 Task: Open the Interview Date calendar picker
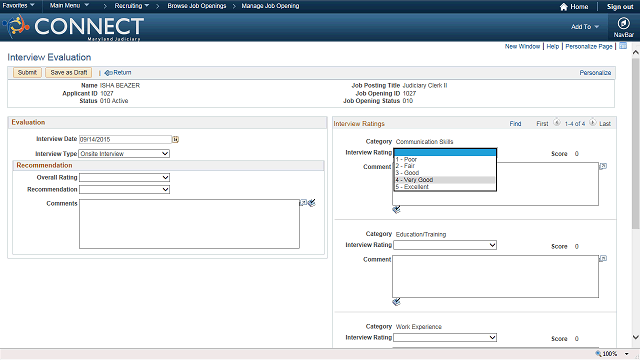(175, 140)
